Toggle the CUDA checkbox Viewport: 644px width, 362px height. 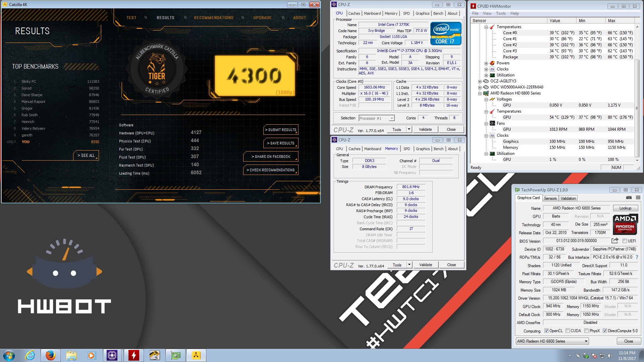(568, 331)
